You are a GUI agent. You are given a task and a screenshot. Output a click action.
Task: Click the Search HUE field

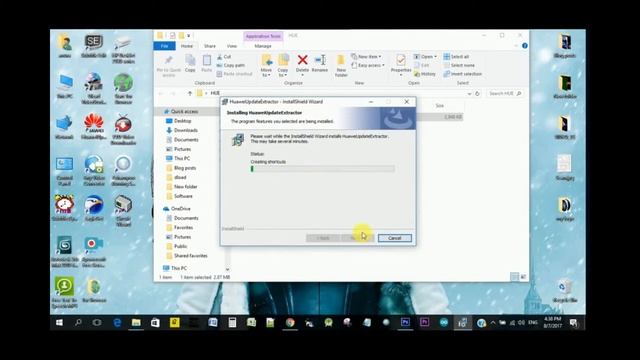coord(504,93)
